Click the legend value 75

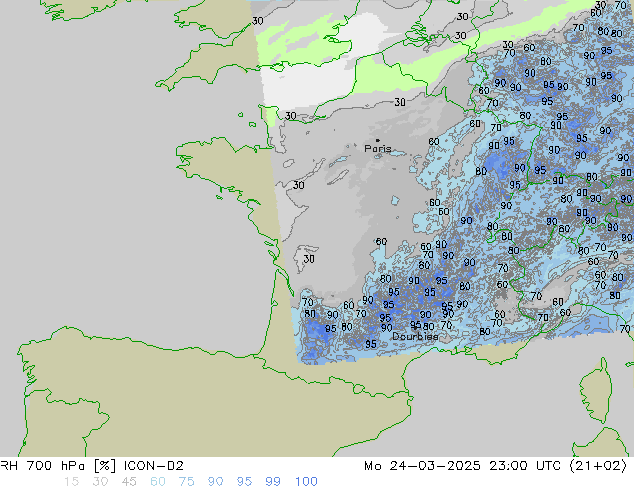click(x=186, y=482)
